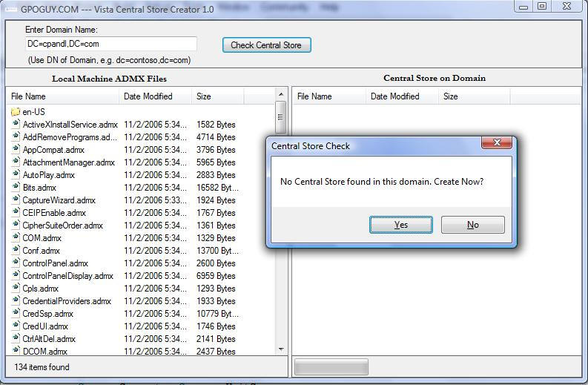
Task: Click CredentialProviders.admx file icon
Action: (16, 300)
